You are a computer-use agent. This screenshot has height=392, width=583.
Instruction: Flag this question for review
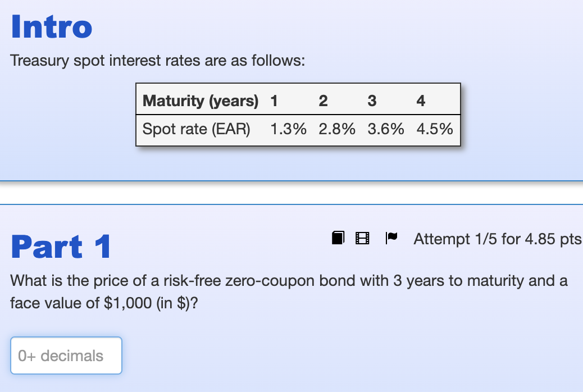tap(391, 238)
